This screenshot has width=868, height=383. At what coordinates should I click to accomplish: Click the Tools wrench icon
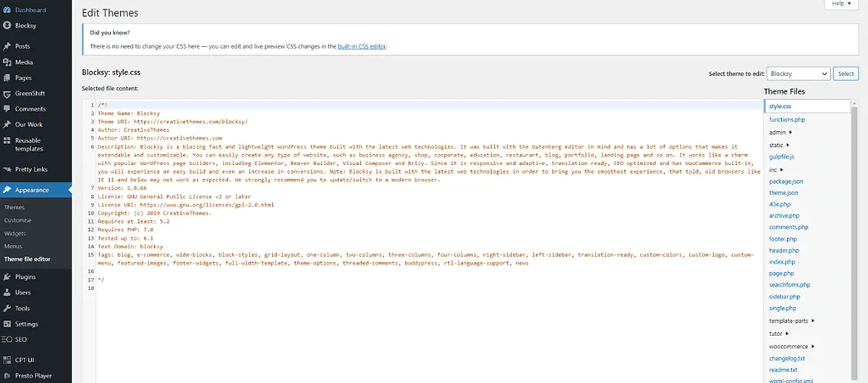[x=7, y=308]
